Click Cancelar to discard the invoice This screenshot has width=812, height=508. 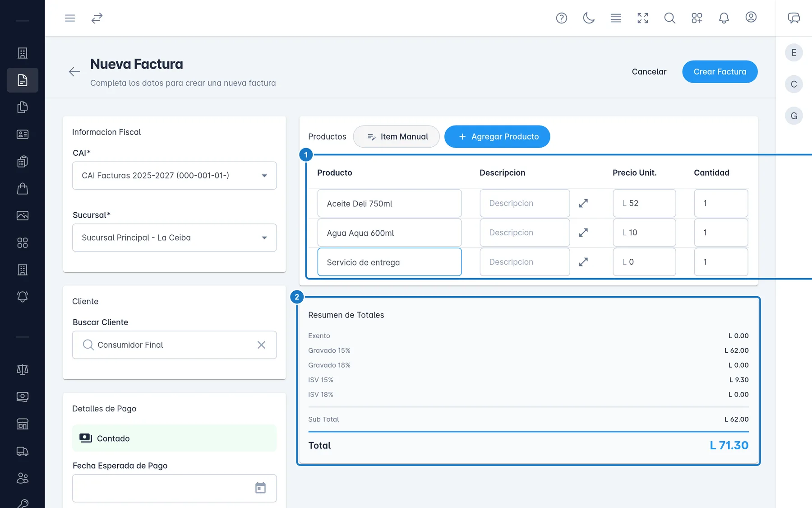(649, 72)
